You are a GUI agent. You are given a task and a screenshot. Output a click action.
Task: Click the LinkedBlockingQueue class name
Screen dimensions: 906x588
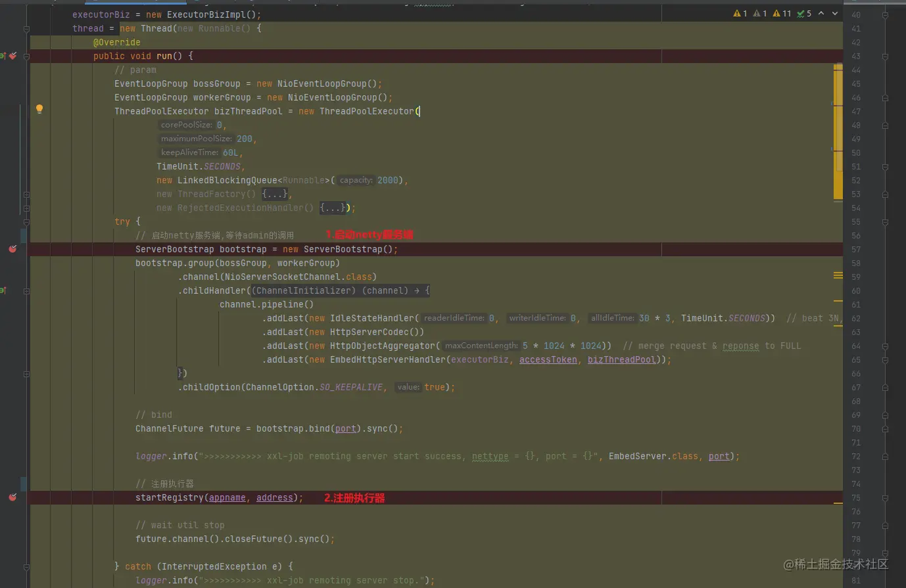tap(227, 180)
